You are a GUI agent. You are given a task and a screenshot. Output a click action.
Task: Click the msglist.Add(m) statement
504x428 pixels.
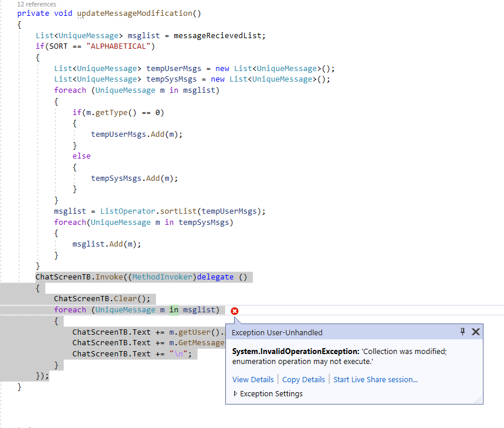coord(107,244)
